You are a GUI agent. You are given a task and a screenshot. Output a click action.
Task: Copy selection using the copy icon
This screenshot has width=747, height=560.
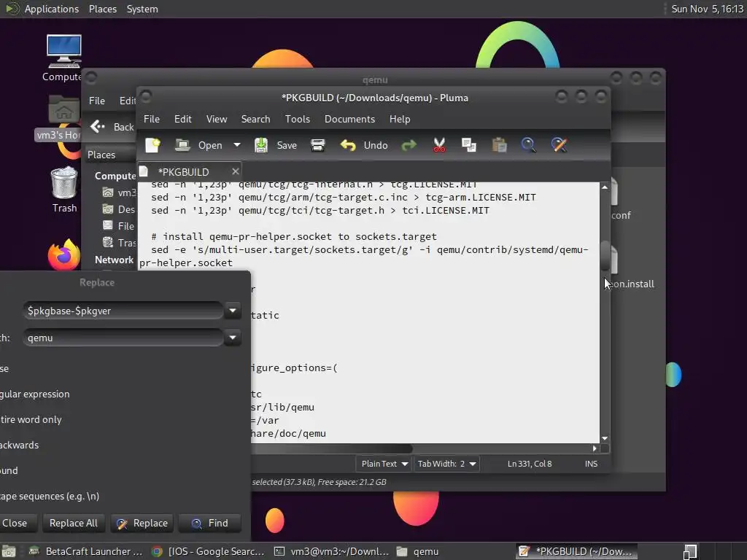point(469,145)
